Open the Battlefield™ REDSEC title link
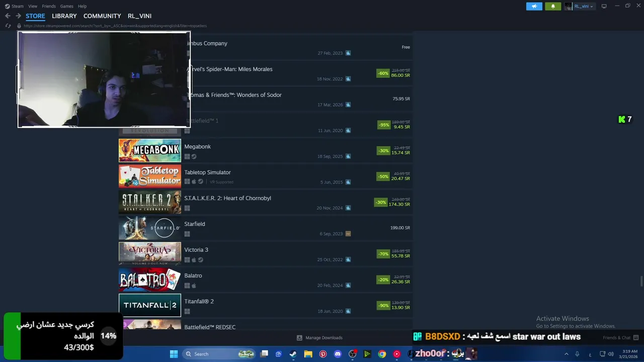This screenshot has height=362, width=644. (x=210, y=327)
